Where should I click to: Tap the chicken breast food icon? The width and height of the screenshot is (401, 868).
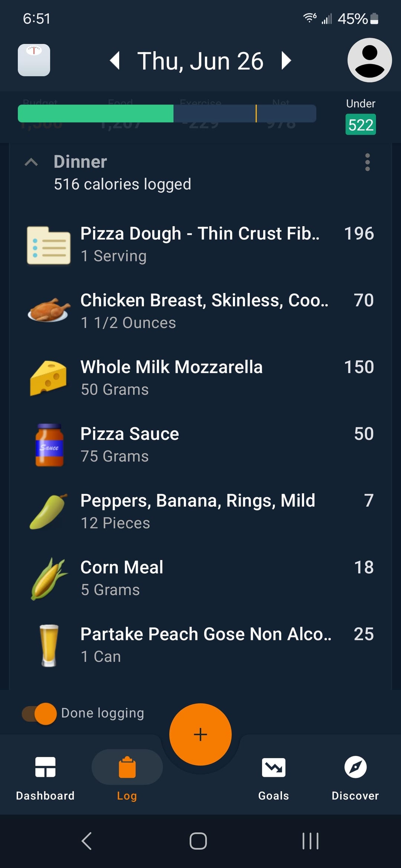(x=49, y=311)
